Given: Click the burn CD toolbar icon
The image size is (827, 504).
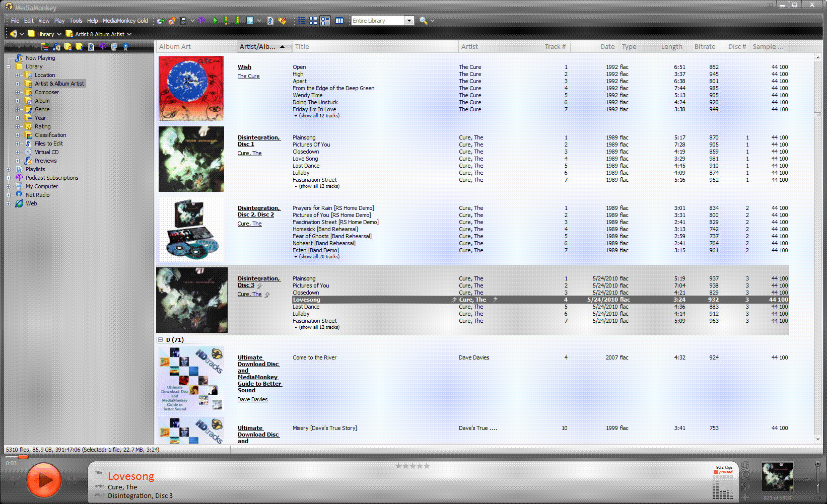Looking at the screenshot, I should click(x=172, y=21).
